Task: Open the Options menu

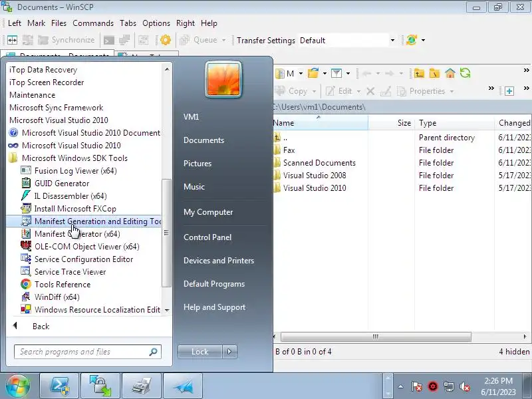Action: [156, 23]
